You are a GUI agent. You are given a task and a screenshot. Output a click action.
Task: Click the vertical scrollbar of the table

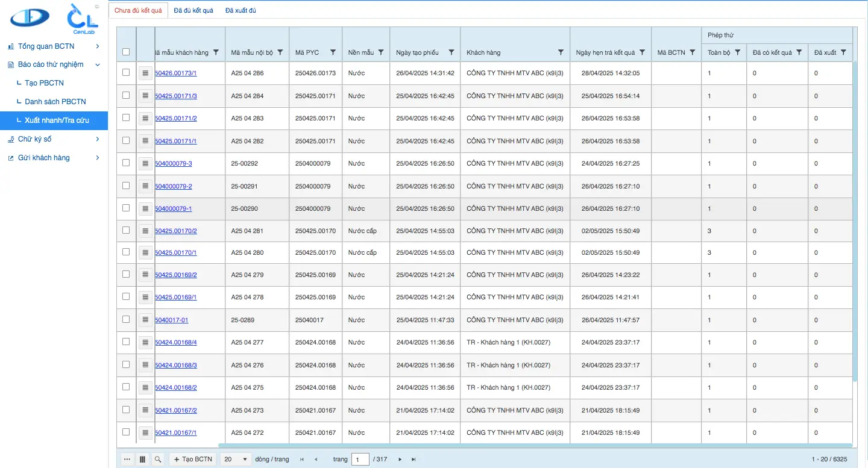(x=855, y=221)
